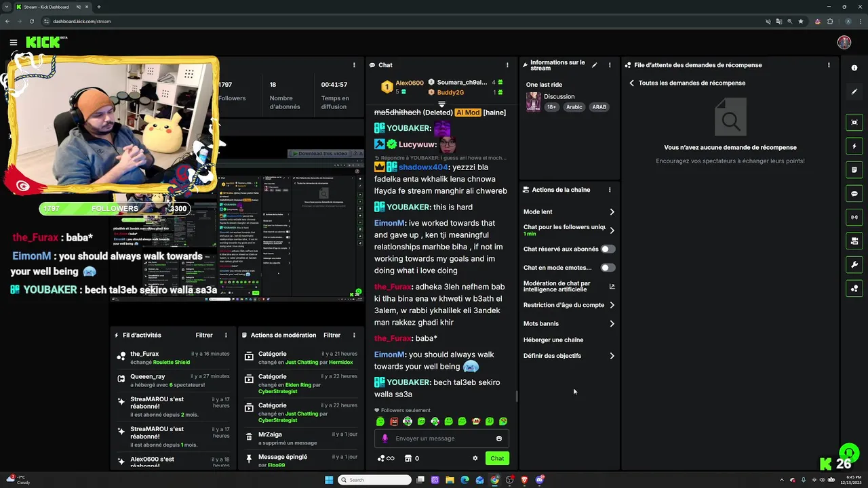Toggle the stream preview sidebar icon

pos(854,122)
